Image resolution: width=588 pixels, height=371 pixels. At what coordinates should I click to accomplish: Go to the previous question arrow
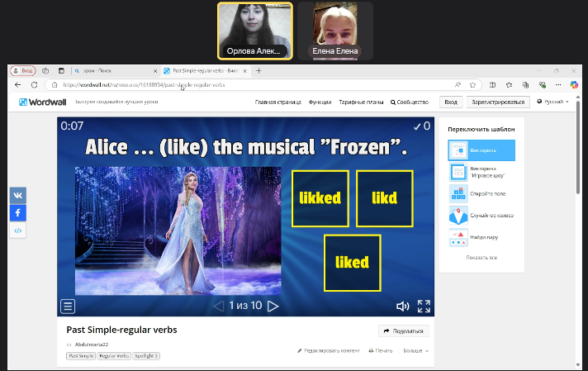218,306
